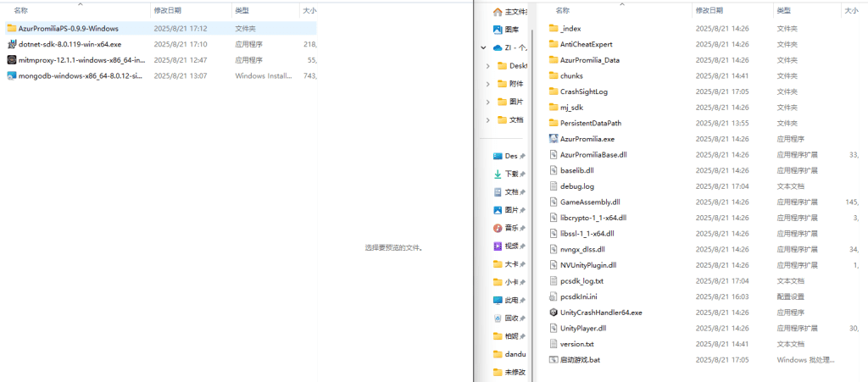Select the mitmproxy installer icon
The width and height of the screenshot is (868, 382).
11,60
